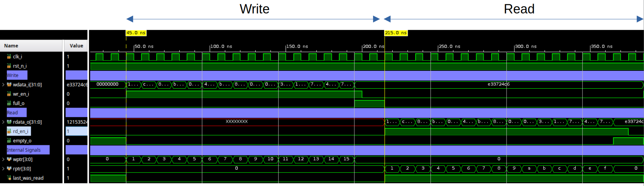
Task: Click the rd_en_i signal icon
Action: click(9, 131)
